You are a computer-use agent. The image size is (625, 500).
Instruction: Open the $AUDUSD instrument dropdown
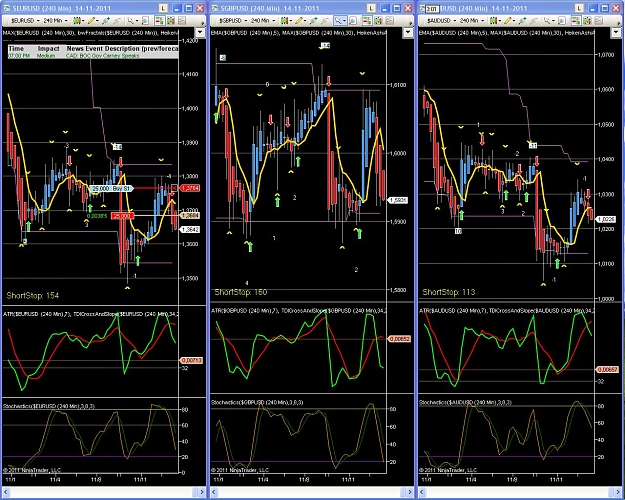point(442,20)
